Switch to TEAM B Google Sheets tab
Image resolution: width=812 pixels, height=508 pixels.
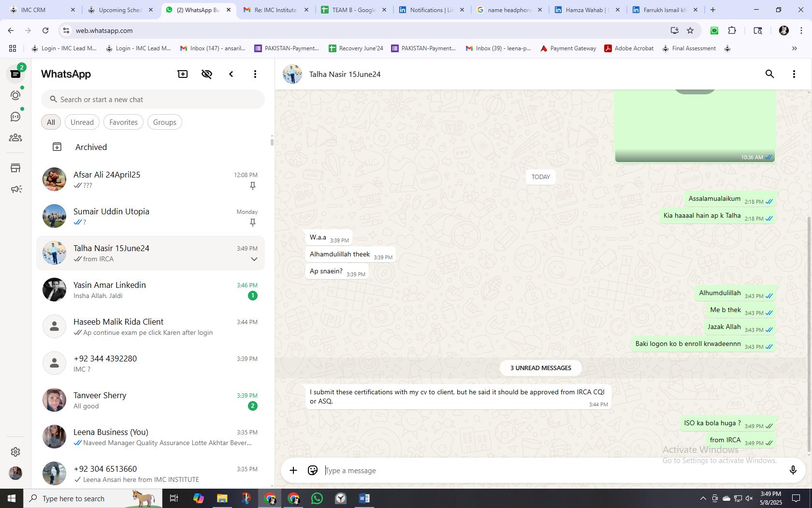pos(354,10)
